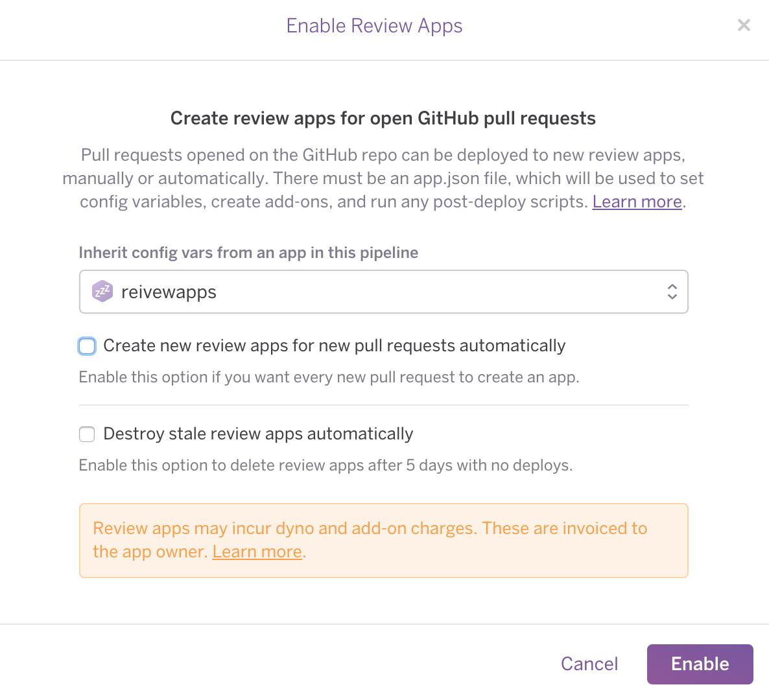Click the up/down chevron on the app selector
Image resolution: width=769 pixels, height=700 pixels.
[672, 292]
